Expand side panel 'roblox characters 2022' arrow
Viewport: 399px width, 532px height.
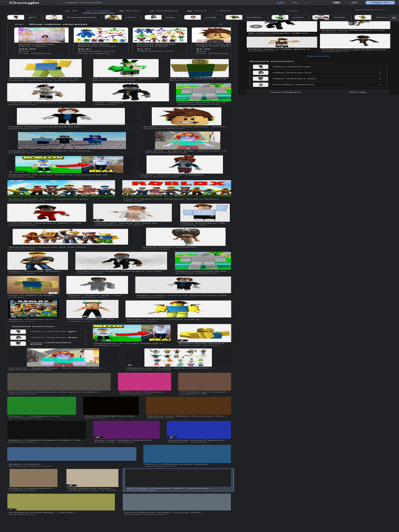coord(380,79)
